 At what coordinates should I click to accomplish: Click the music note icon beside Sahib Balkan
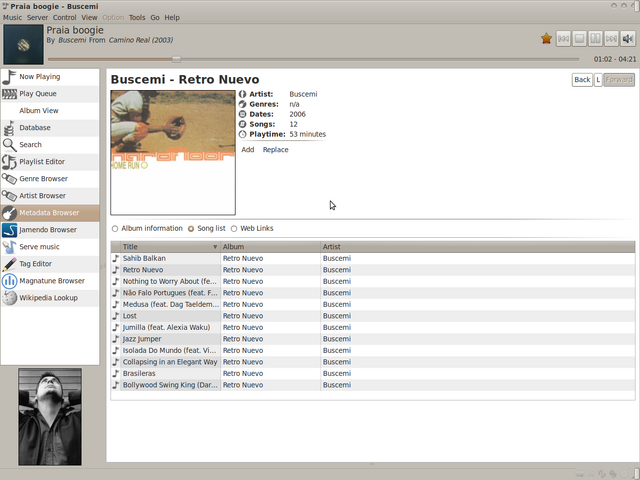coord(116,258)
